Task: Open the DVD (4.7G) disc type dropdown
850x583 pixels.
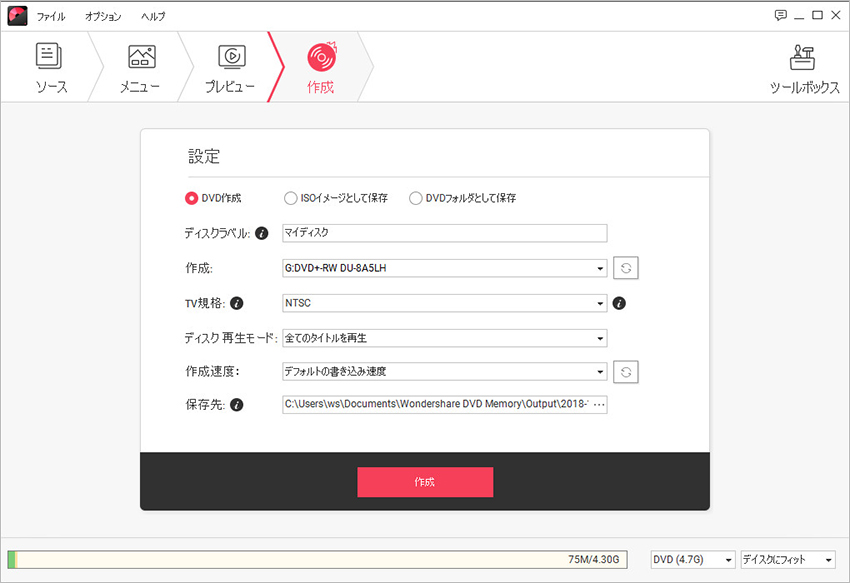Action: pos(693,560)
